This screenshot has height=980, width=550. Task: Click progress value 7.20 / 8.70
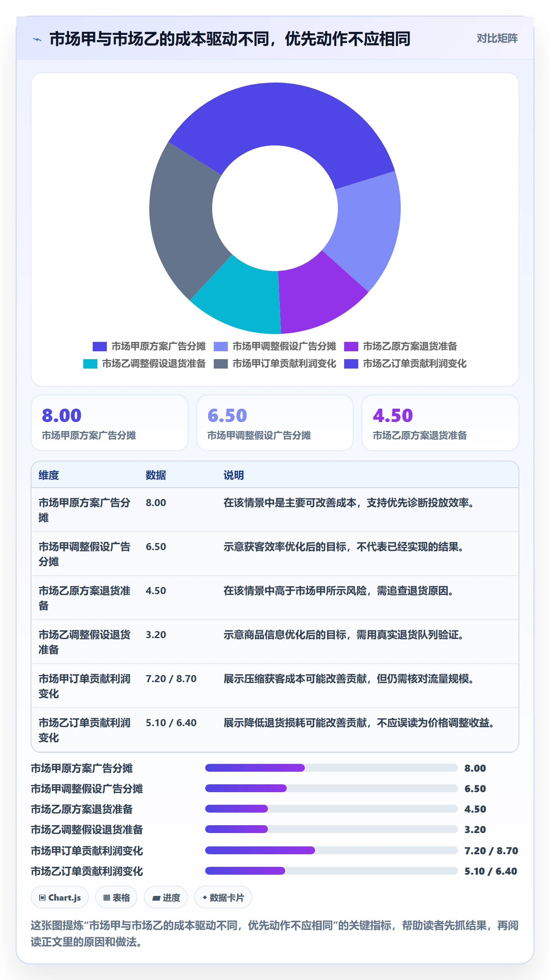click(x=491, y=851)
